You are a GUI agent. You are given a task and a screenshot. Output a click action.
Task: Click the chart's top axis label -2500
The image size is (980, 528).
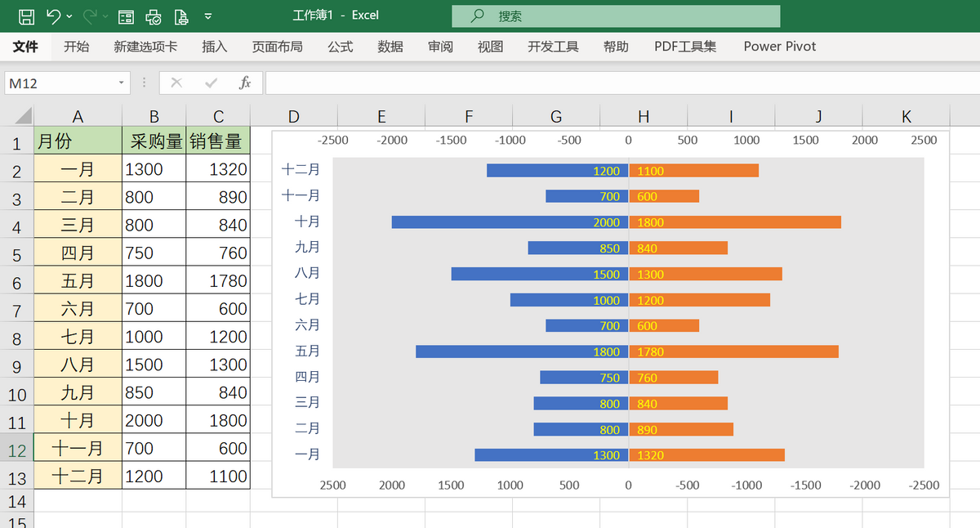[333, 140]
